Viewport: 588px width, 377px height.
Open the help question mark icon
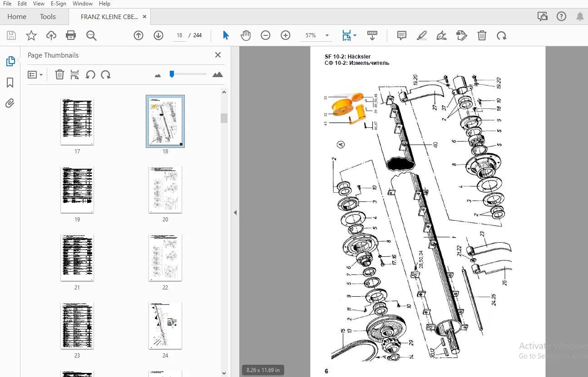(x=562, y=17)
